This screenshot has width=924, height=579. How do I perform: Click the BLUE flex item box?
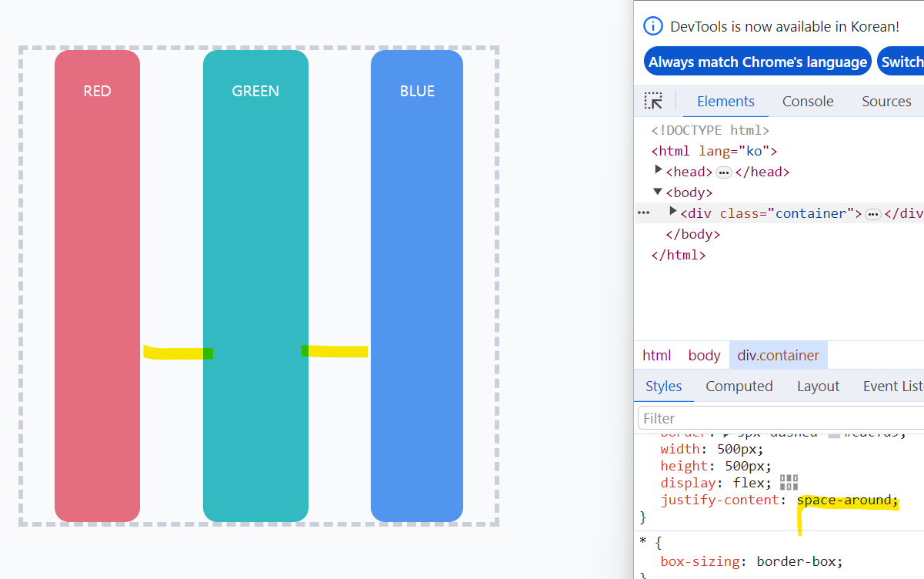(417, 286)
